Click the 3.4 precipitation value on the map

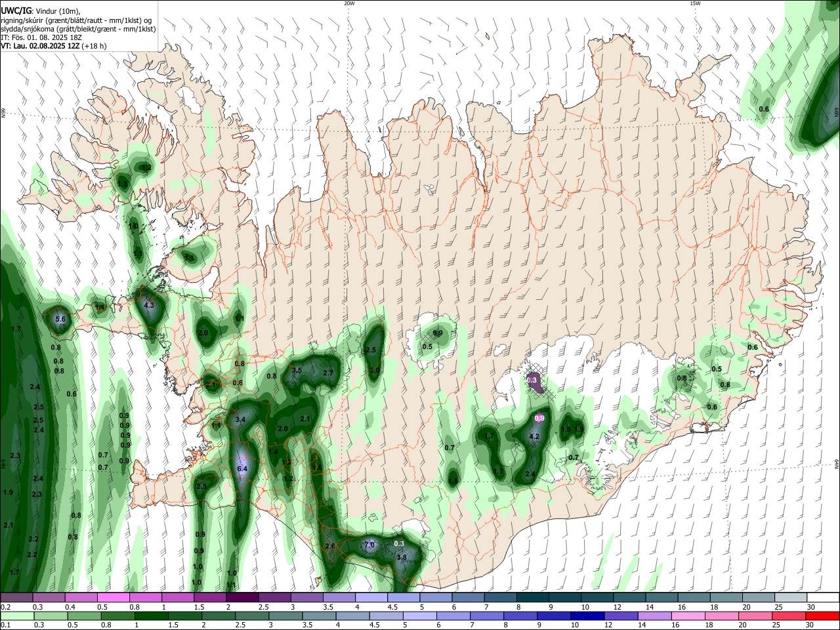[x=240, y=419]
